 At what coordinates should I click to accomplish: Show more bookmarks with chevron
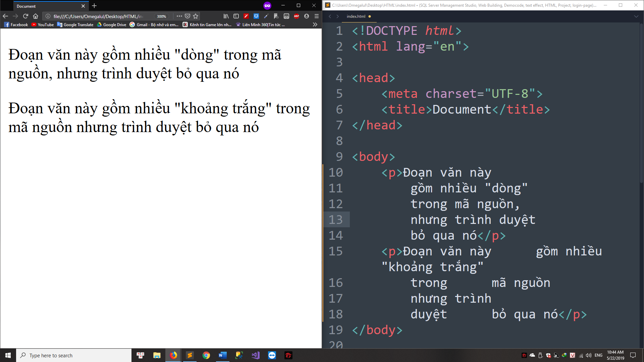(x=315, y=24)
